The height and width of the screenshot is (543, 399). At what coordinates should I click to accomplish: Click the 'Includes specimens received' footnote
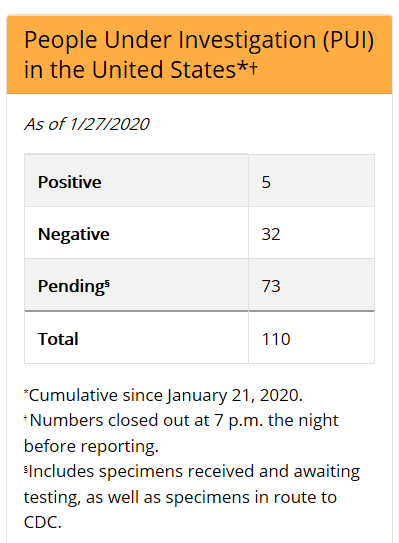[192, 471]
